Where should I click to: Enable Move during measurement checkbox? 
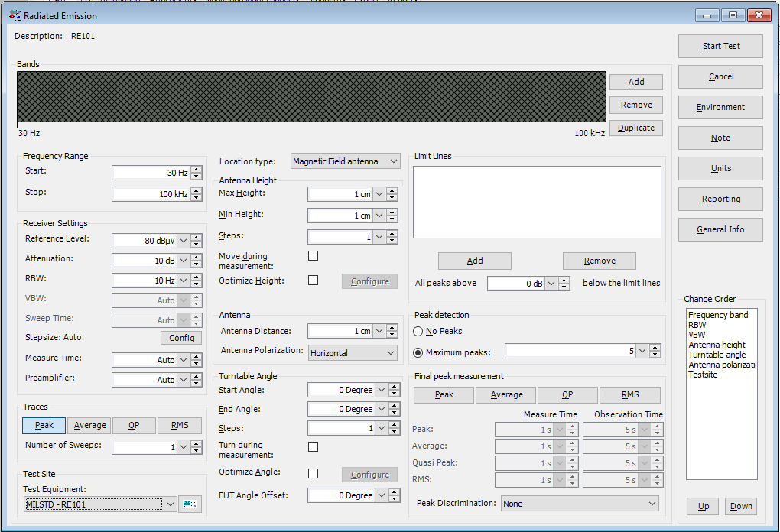(313, 256)
